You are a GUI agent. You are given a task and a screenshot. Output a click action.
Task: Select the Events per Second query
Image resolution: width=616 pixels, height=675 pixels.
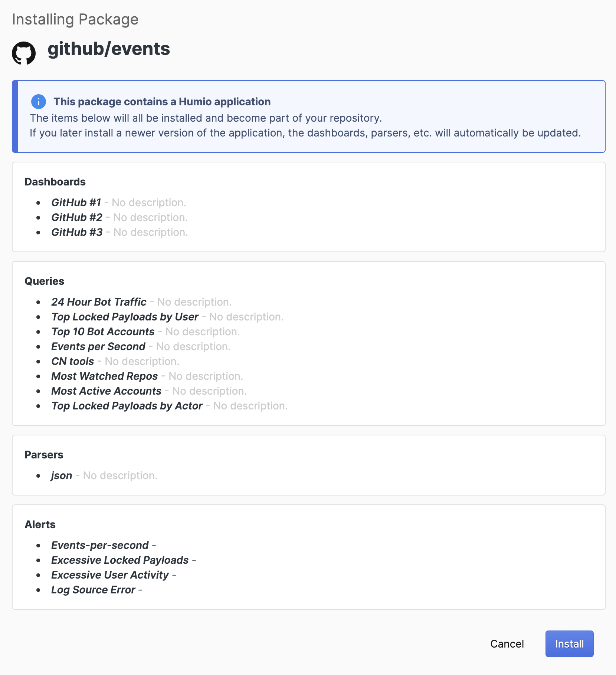tap(98, 346)
